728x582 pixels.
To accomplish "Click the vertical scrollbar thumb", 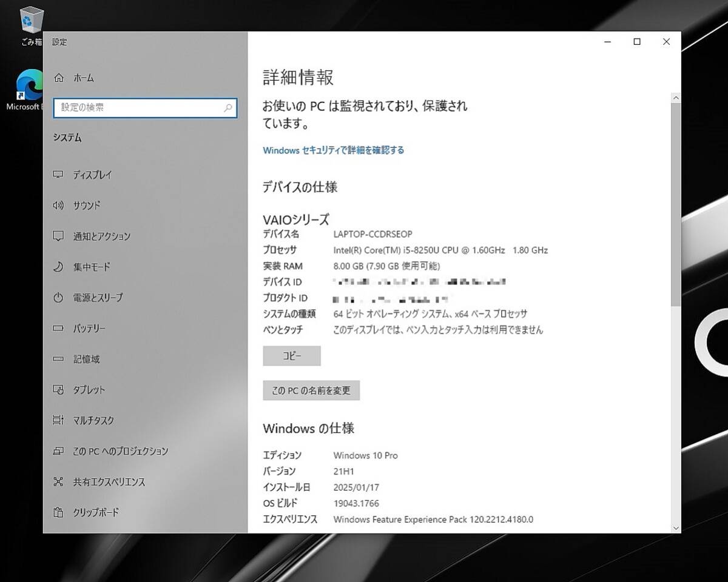I will pyautogui.click(x=676, y=204).
